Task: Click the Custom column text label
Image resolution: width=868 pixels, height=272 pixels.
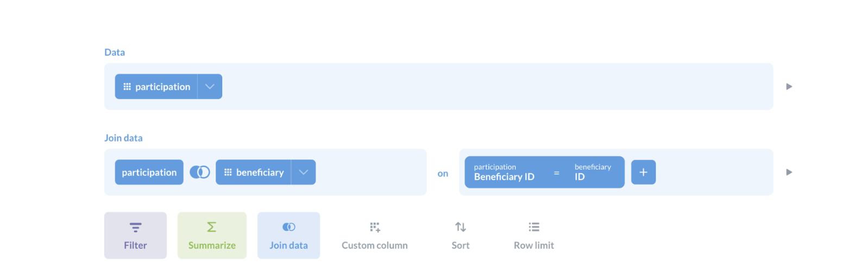Action: 375,245
